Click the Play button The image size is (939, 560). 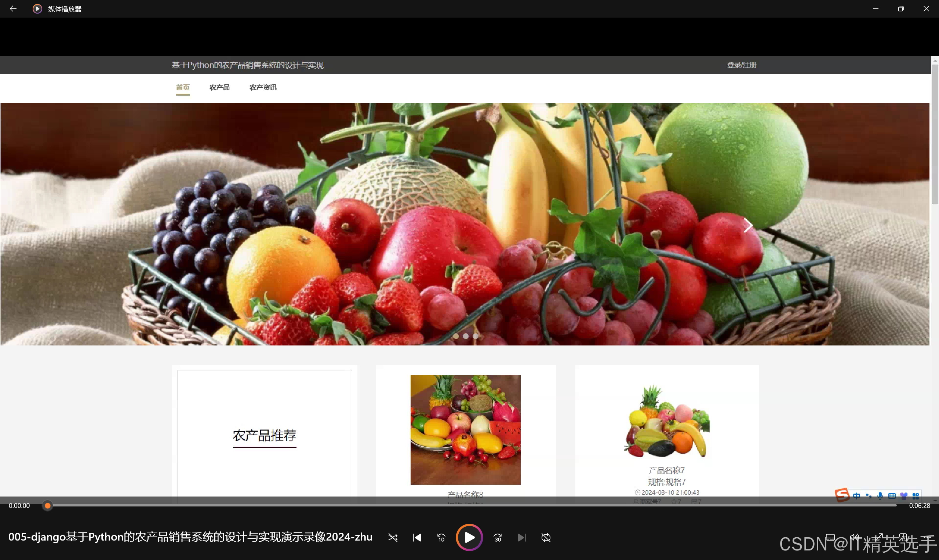(469, 537)
